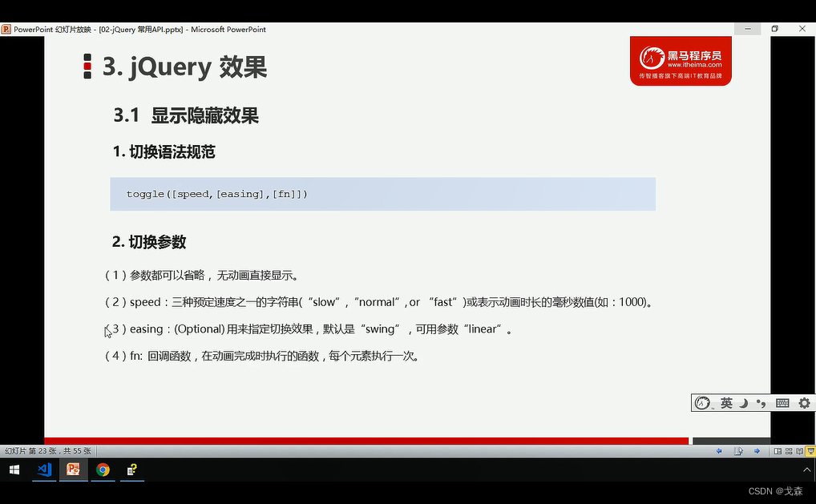
Task: Open Windows Start menu
Action: tap(14, 470)
